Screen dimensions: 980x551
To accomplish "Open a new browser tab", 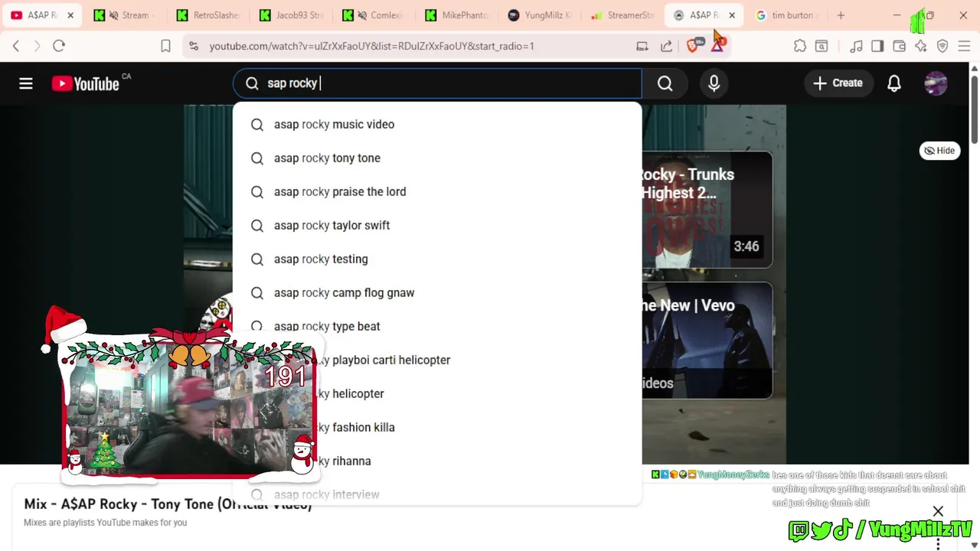I will [x=841, y=15].
